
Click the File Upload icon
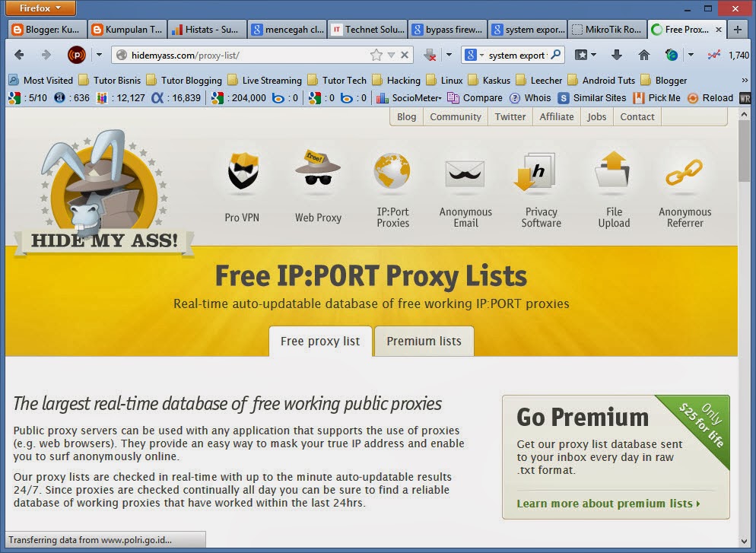point(613,170)
